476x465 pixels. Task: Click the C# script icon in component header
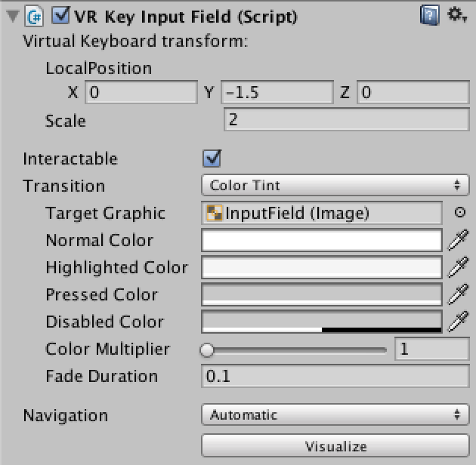pyautogui.click(x=35, y=15)
